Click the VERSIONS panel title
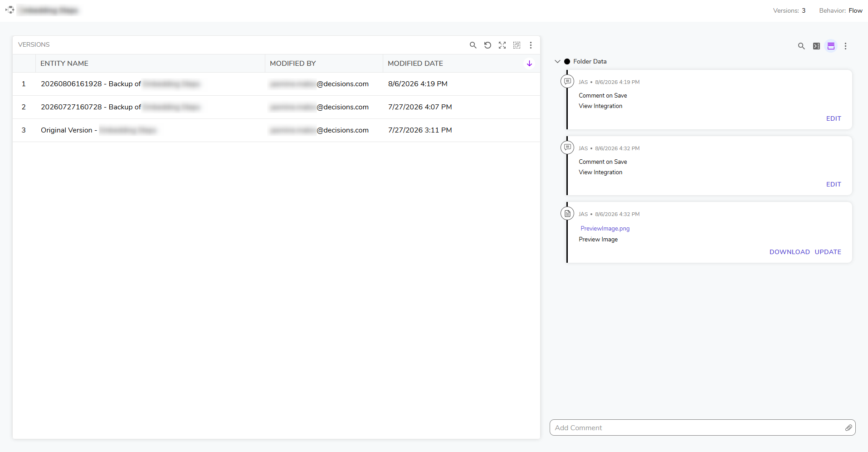The image size is (868, 452). click(x=34, y=44)
